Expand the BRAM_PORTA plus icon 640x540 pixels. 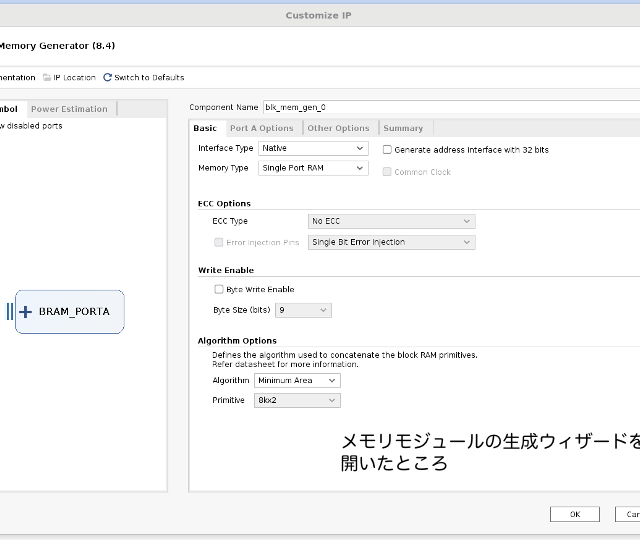pos(26,312)
